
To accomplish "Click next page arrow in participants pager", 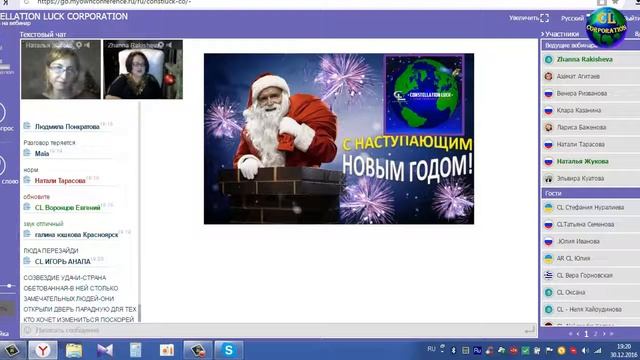I will pyautogui.click(x=604, y=334).
